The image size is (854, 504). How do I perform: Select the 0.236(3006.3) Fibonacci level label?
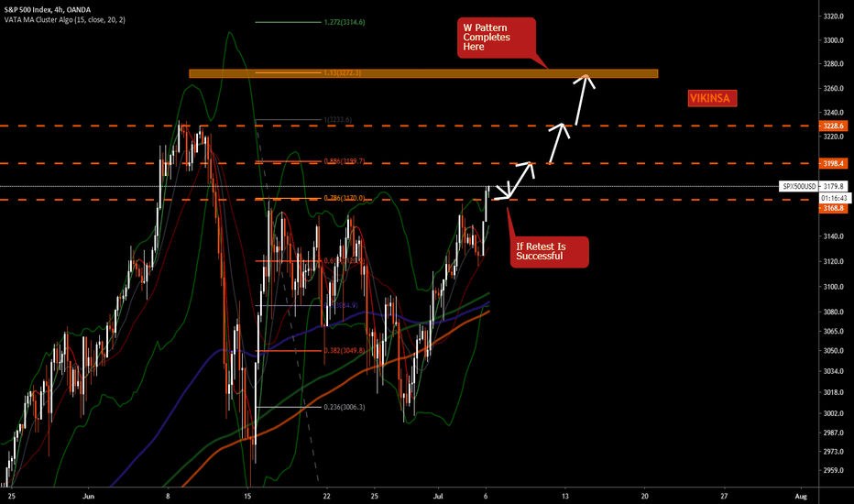coord(345,407)
